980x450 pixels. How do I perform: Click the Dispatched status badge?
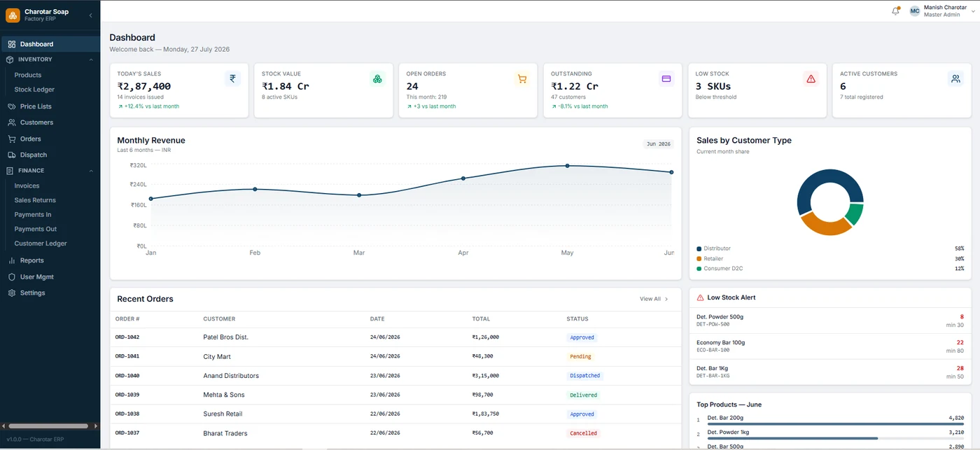[584, 376]
